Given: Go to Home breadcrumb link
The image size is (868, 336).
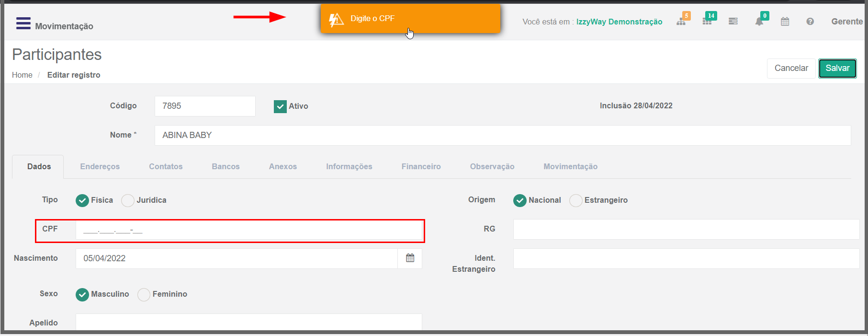Looking at the screenshot, I should (22, 75).
